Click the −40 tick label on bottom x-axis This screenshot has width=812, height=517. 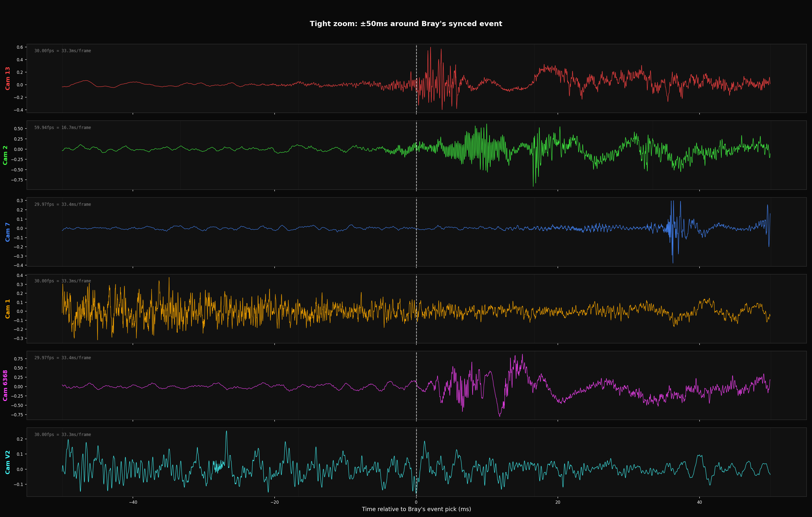[133, 502]
